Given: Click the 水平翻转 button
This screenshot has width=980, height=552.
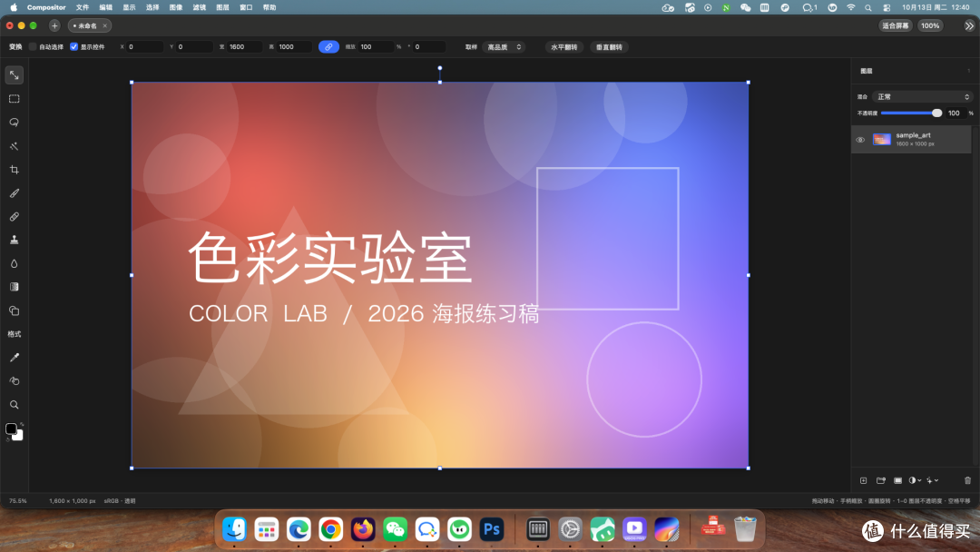Looking at the screenshot, I should click(564, 47).
